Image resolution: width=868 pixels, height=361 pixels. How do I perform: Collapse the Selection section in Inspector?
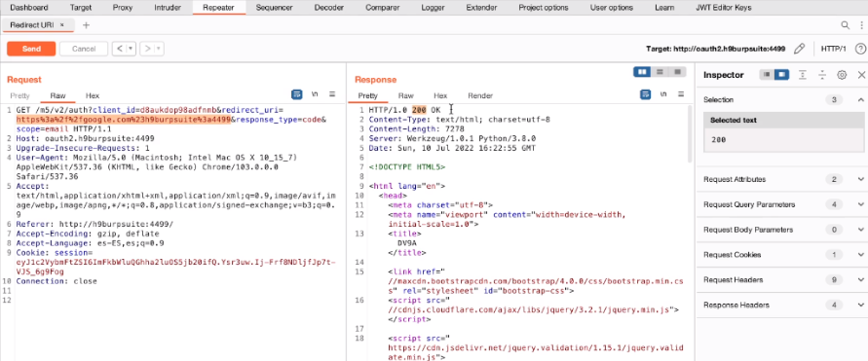coord(861,99)
